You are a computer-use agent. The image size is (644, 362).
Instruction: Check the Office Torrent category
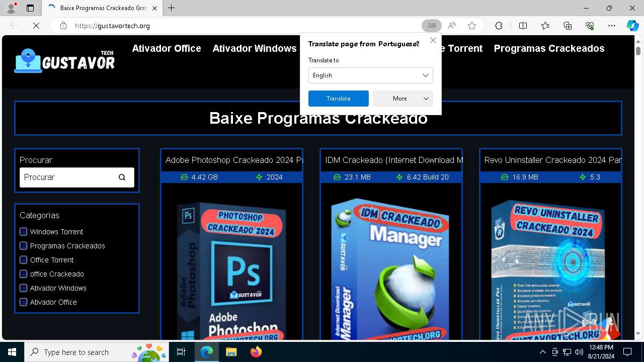point(23,259)
